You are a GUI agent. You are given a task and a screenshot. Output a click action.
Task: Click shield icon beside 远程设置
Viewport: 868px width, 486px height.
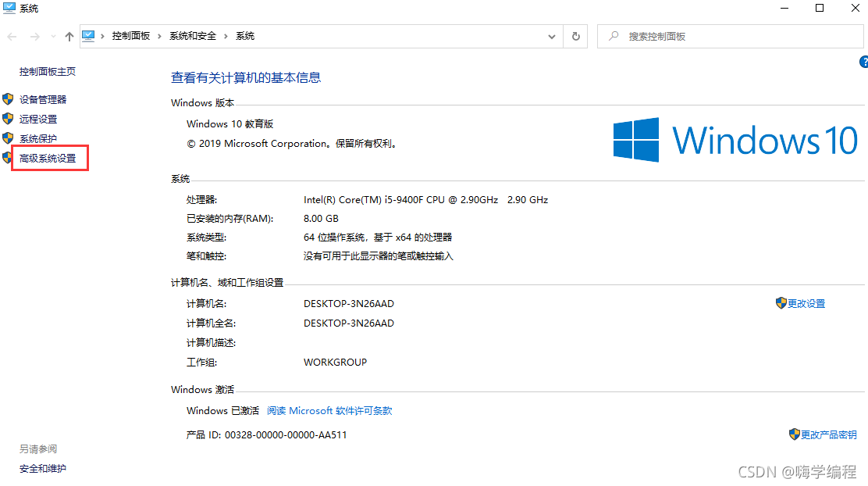pos(8,119)
